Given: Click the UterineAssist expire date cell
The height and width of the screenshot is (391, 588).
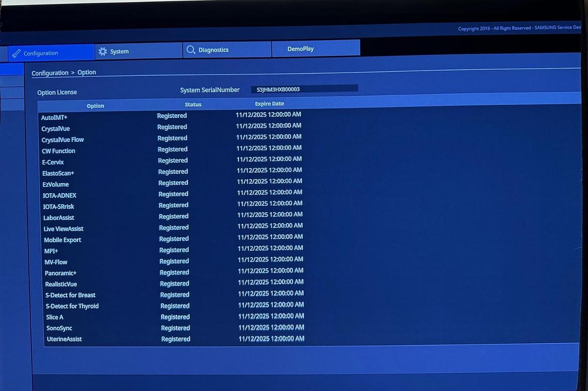Looking at the screenshot, I should [x=271, y=339].
